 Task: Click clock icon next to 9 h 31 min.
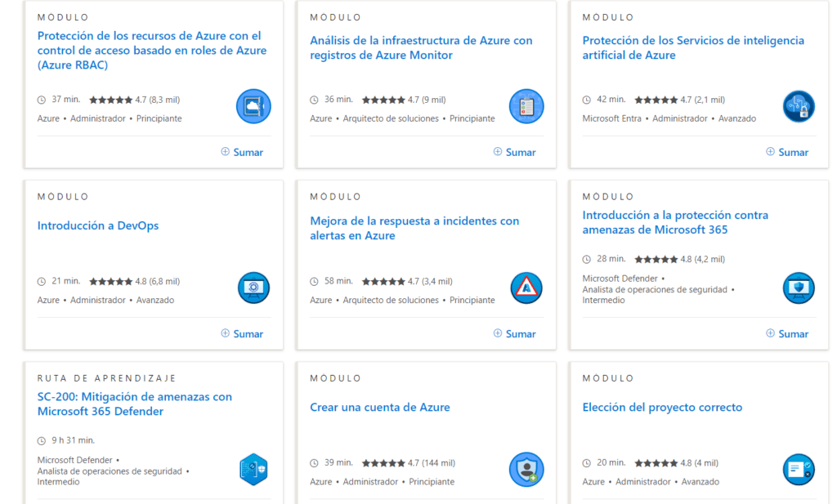point(41,440)
